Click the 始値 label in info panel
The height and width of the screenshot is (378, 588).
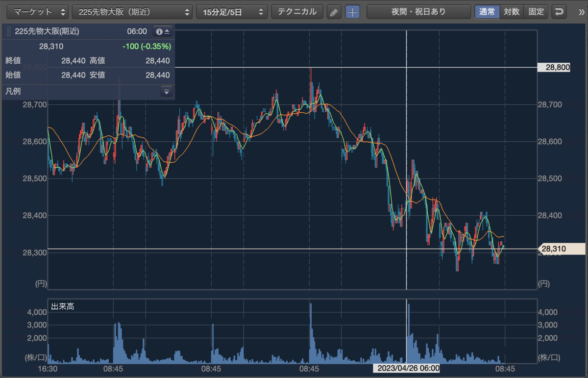pos(13,75)
